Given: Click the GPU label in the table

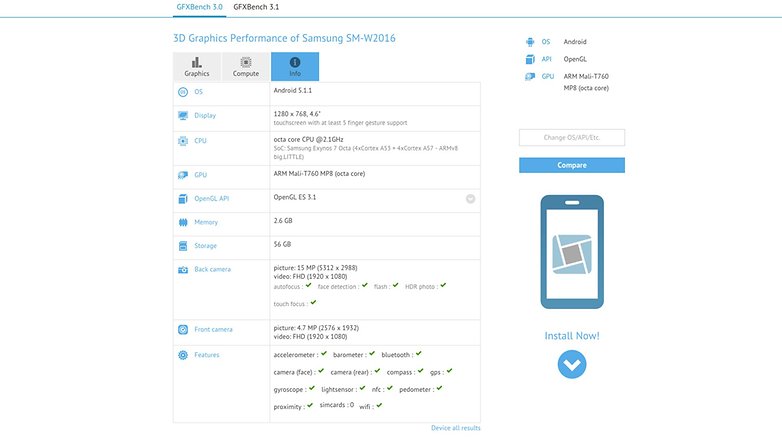Looking at the screenshot, I should coord(200,175).
